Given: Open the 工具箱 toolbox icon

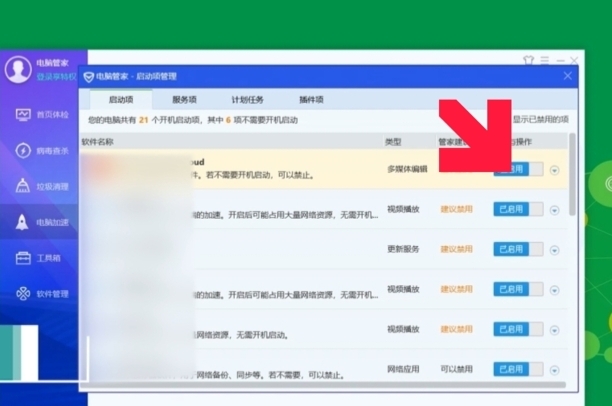Looking at the screenshot, I should click(23, 258).
